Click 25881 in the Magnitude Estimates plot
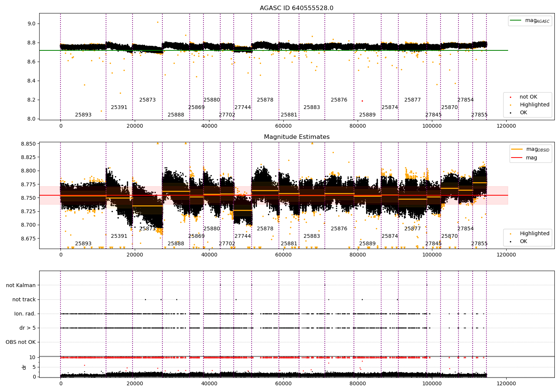 tap(289, 244)
